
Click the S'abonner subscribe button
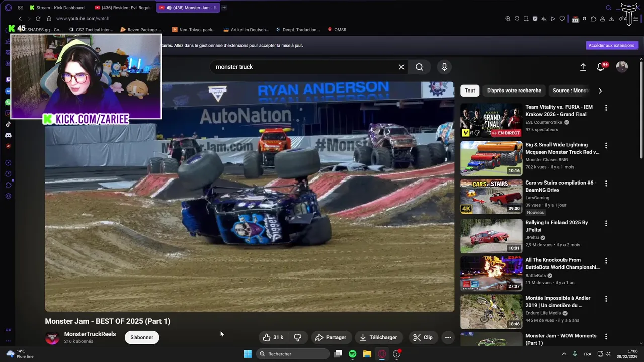click(142, 337)
